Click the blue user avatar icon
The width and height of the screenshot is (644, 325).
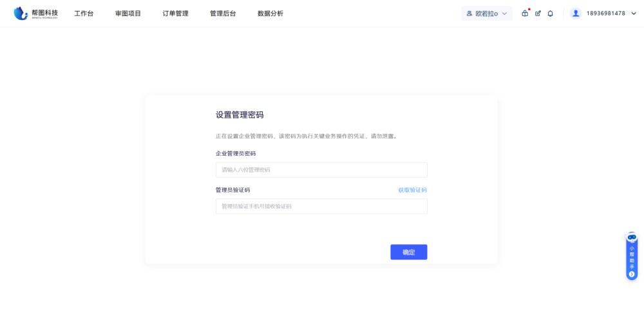576,14
